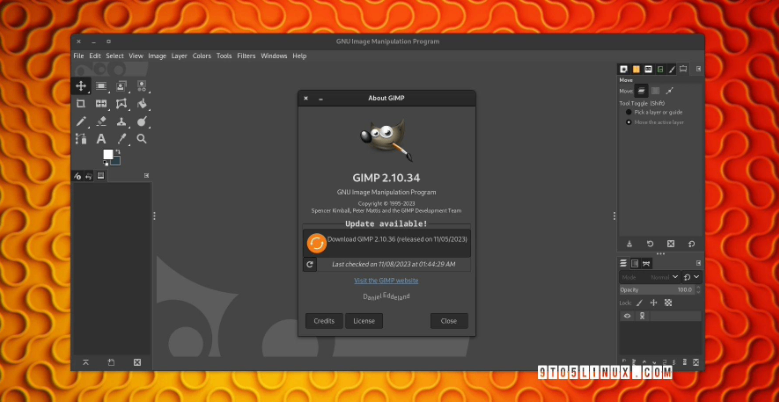Screen dimensions: 779x402
Task: Select the Pencil tool
Action: [81, 121]
